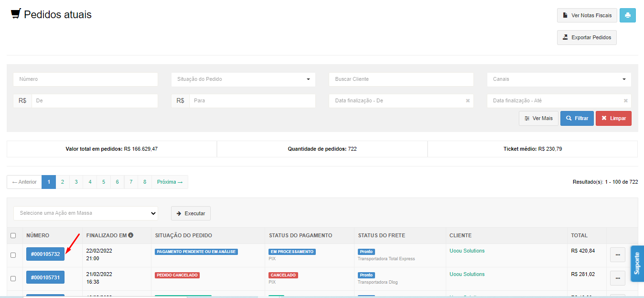Go to page 6 of results
644x298 pixels.
tap(118, 182)
